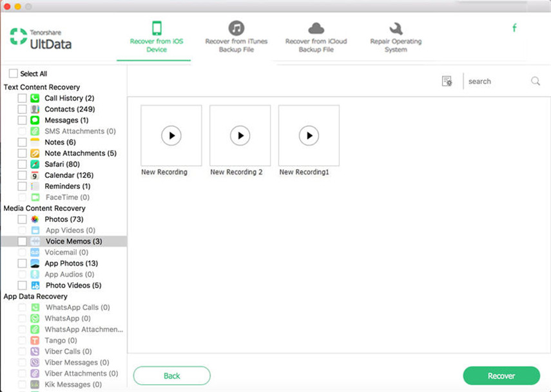Click the App Videos icon
Screen dimensions: 551x392
point(35,230)
